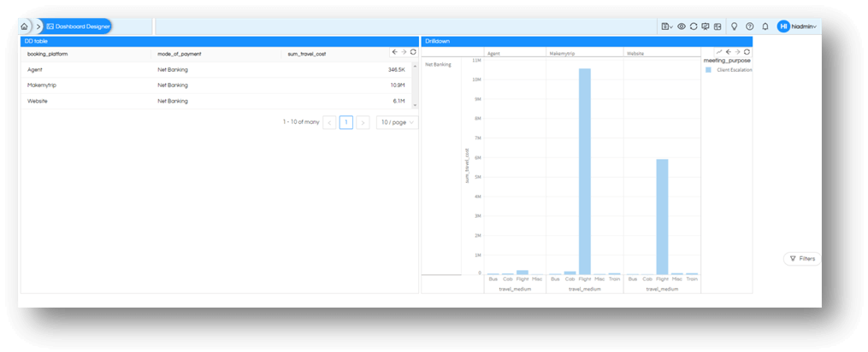Select the Agent row cell
The image size is (868, 352).
tap(35, 70)
